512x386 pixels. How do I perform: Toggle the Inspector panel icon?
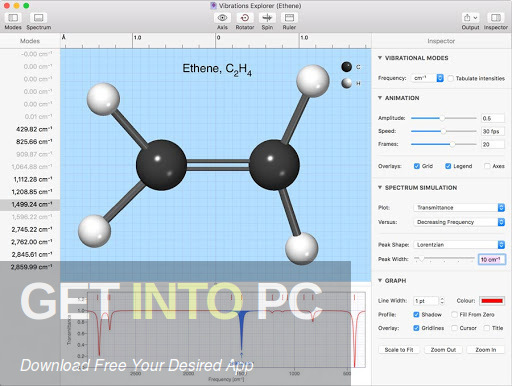[496, 18]
